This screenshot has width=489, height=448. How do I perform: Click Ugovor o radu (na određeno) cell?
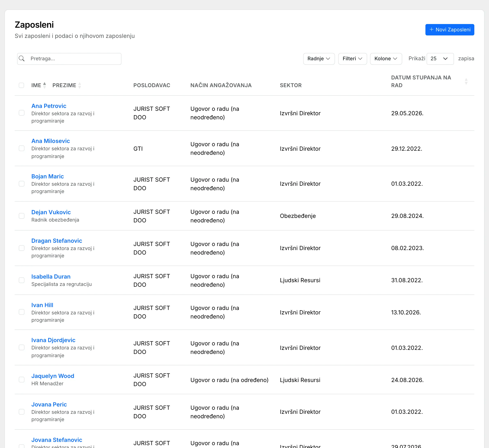(229, 380)
